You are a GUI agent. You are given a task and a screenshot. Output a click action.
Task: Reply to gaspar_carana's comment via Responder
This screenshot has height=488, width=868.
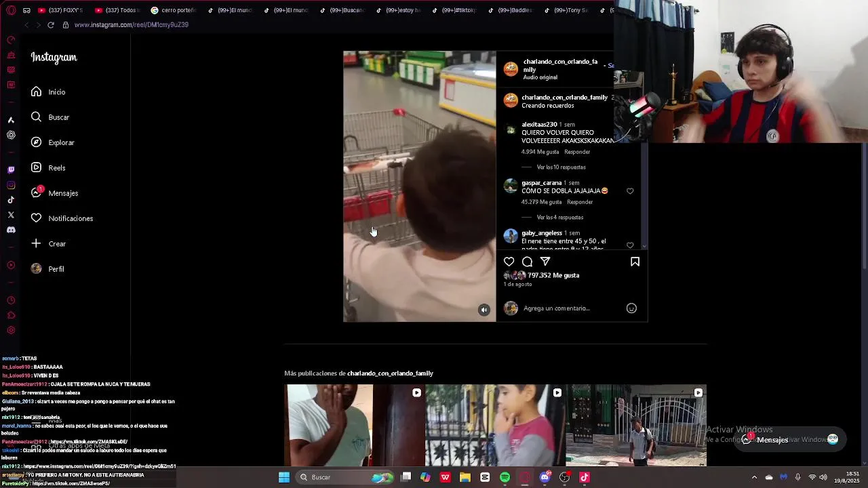[580, 202]
